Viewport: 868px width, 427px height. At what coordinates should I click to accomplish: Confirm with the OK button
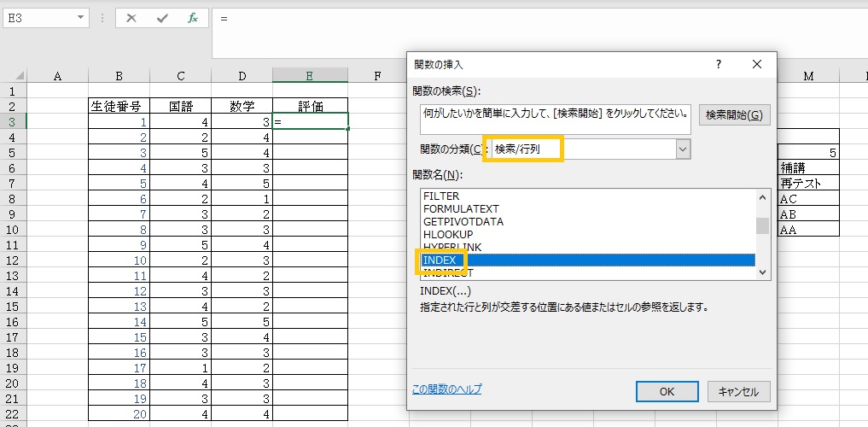[x=667, y=391]
